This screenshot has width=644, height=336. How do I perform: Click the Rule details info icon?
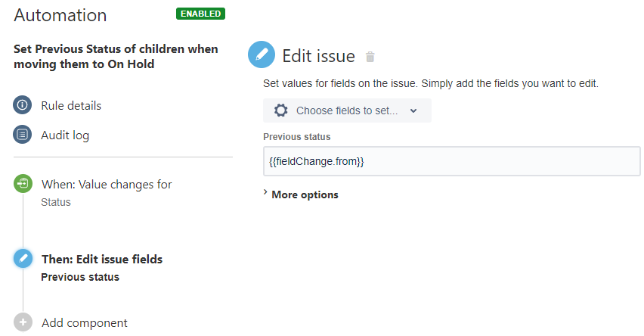tap(22, 105)
